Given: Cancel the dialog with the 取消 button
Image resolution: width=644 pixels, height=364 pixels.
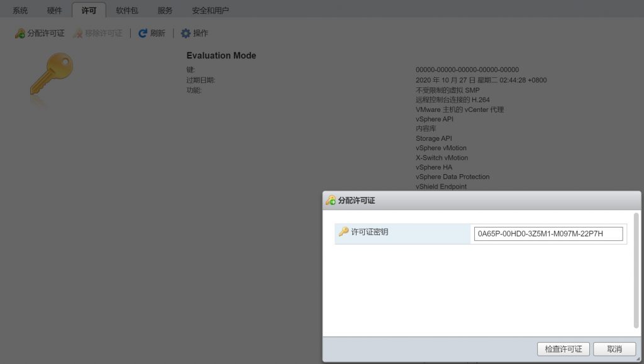Looking at the screenshot, I should (x=614, y=349).
